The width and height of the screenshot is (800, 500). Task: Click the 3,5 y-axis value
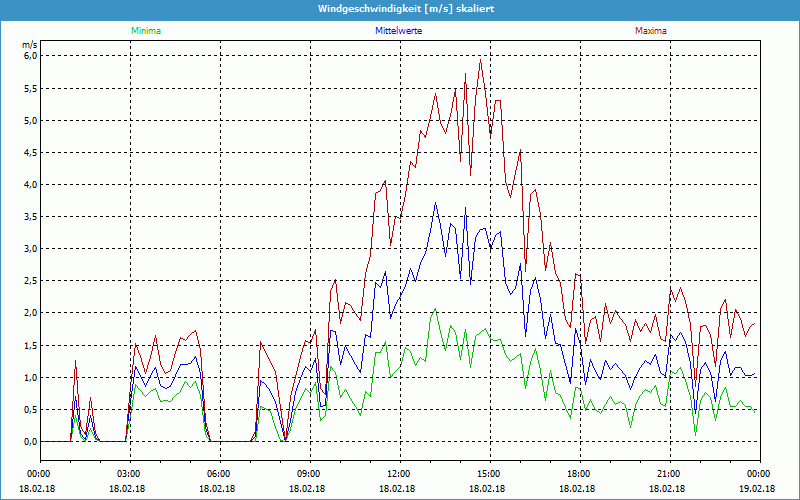point(31,217)
